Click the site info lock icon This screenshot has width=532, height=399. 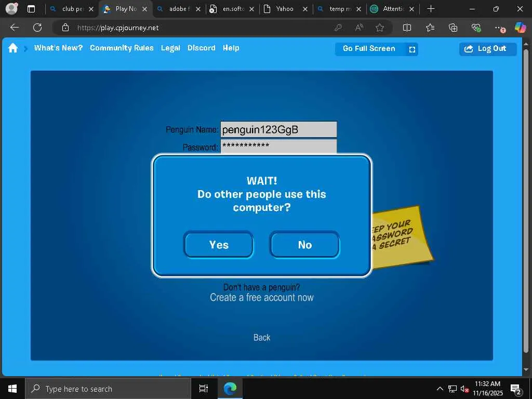pyautogui.click(x=65, y=28)
